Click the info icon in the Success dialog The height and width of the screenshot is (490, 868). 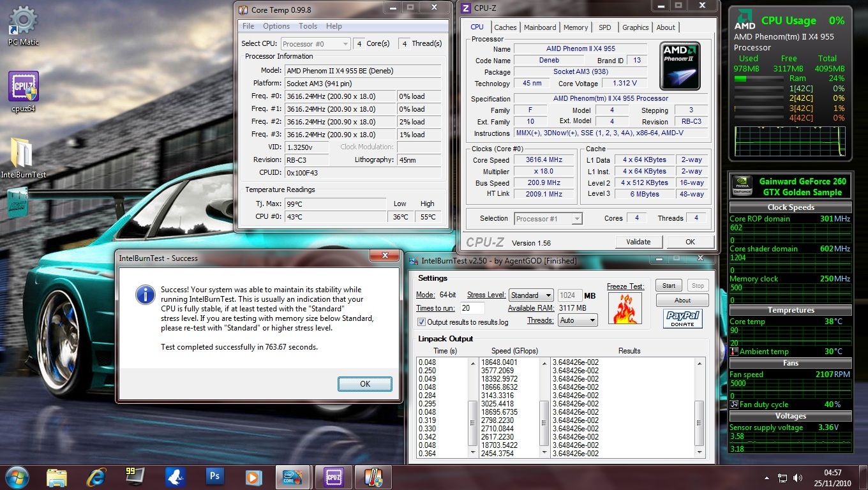click(x=145, y=294)
